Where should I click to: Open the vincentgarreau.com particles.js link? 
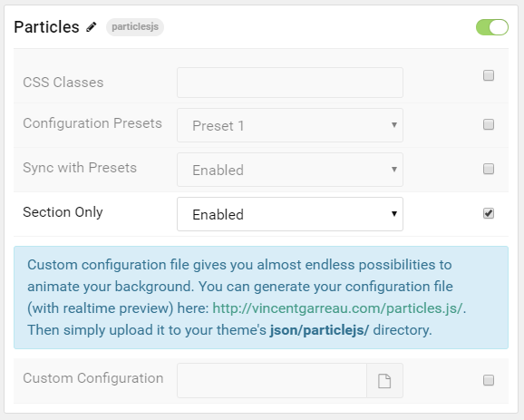pyautogui.click(x=337, y=308)
